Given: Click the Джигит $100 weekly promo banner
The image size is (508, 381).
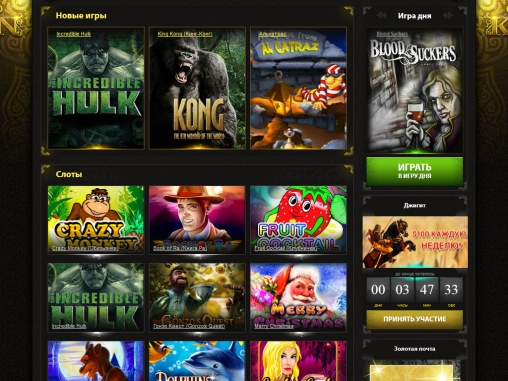Looking at the screenshot, I should point(415,242).
